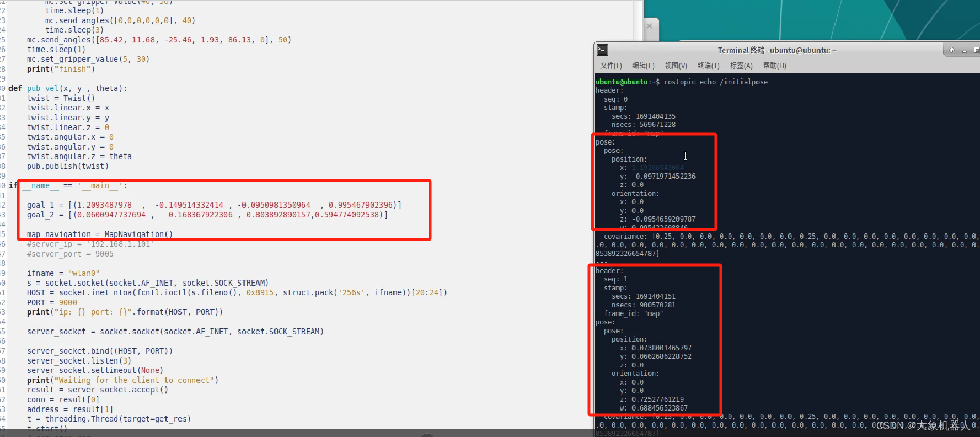Open the 标签(A) menu in Terminal
This screenshot has width=980, height=437.
[x=741, y=66]
